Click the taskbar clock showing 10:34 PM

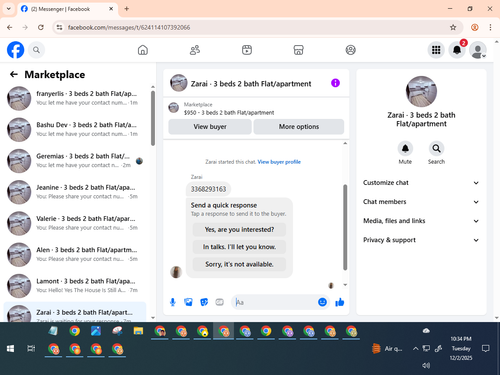coord(461,348)
